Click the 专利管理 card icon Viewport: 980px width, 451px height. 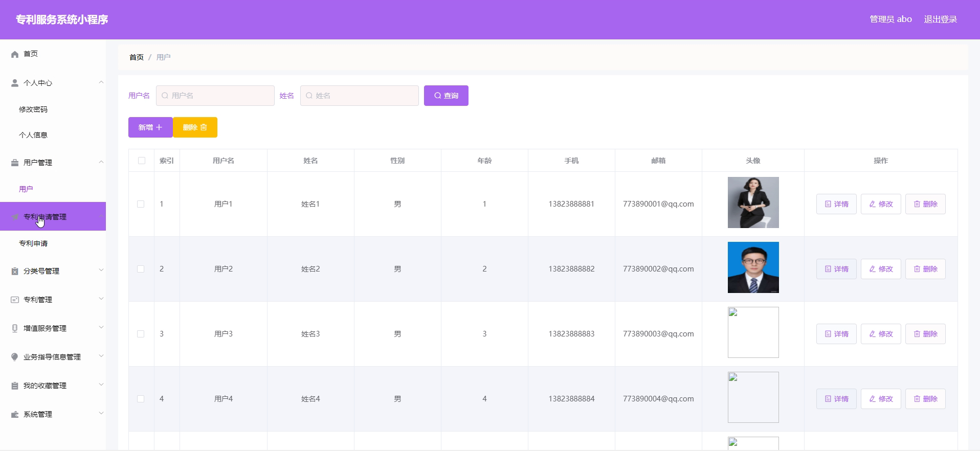pyautogui.click(x=15, y=300)
